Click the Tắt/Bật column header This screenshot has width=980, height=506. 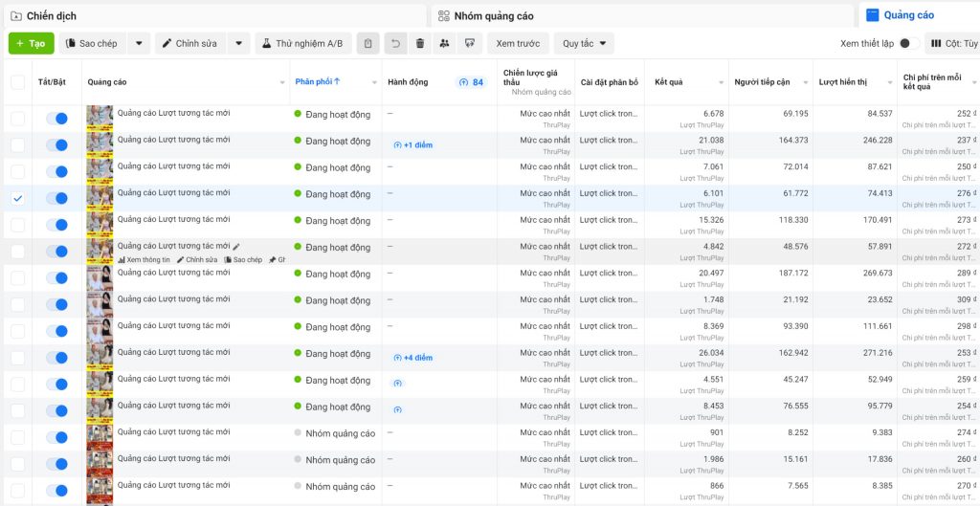52,82
